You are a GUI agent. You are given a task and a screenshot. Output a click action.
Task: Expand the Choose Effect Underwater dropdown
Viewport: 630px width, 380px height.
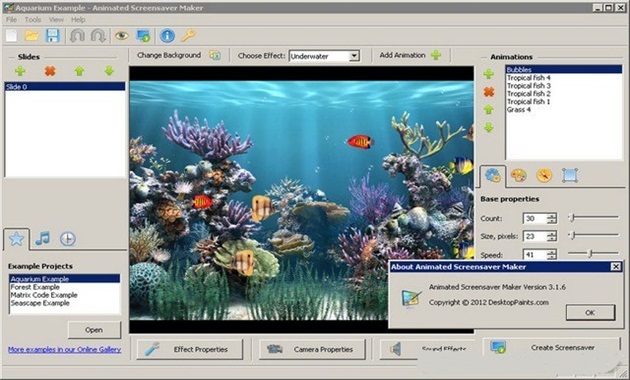(354, 56)
